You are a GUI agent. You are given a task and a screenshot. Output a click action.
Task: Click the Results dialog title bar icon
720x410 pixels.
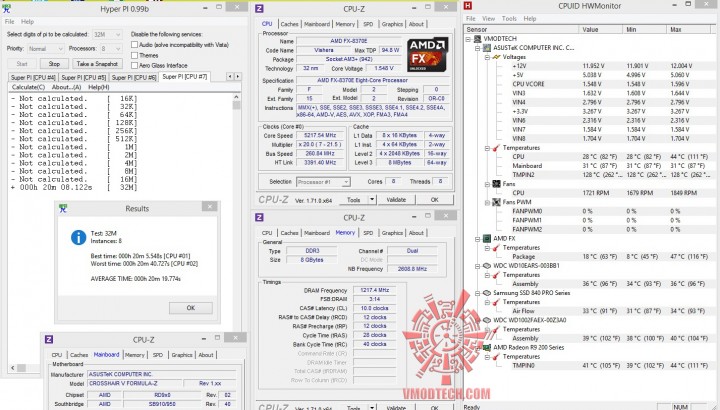pos(63,208)
